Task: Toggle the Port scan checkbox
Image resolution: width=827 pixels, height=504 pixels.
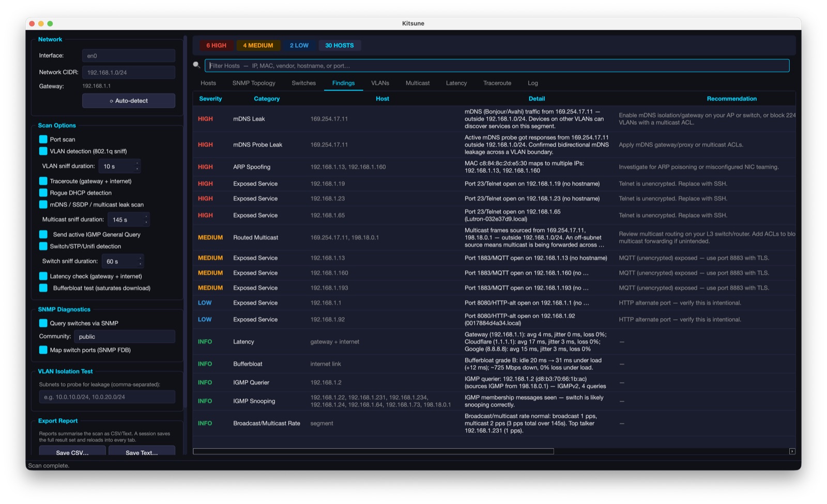Action: 43,139
